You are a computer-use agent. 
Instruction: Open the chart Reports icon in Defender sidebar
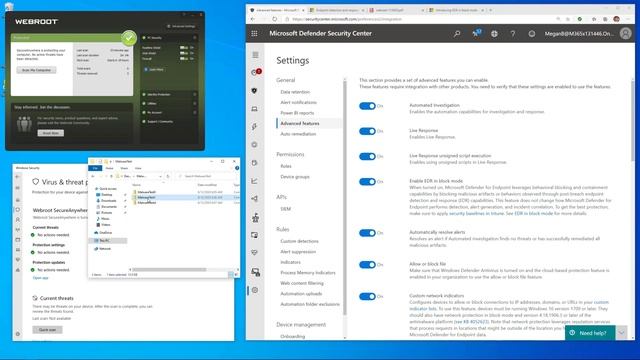[255, 180]
